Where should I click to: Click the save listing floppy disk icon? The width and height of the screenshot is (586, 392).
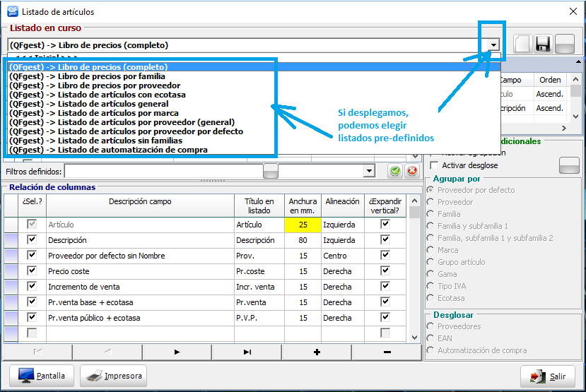tap(543, 44)
